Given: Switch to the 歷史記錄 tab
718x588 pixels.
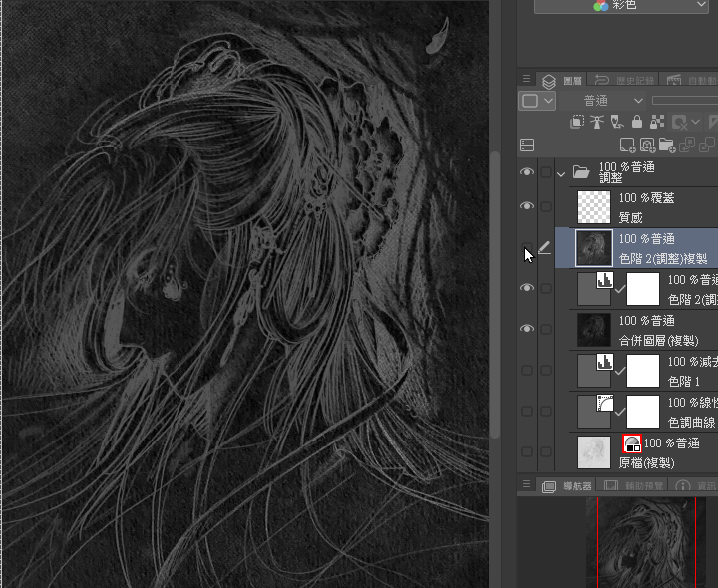Looking at the screenshot, I should tap(624, 81).
